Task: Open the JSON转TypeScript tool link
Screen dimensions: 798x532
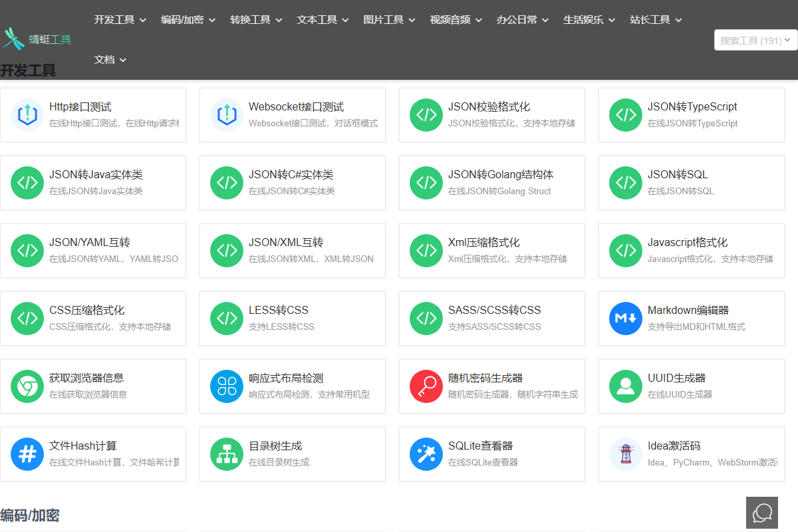Action: click(x=692, y=107)
